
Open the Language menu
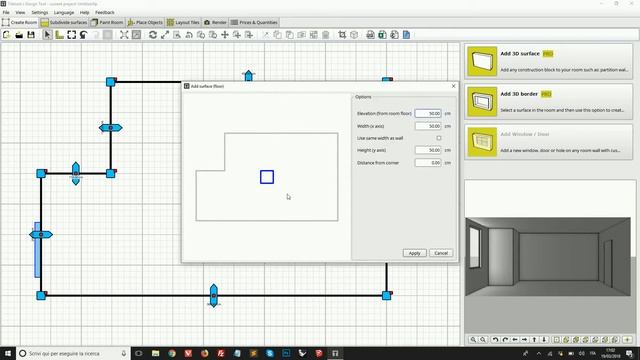coord(64,13)
